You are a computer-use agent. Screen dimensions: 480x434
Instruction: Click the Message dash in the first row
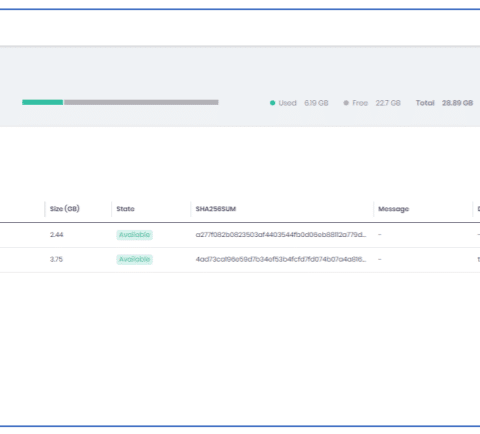tap(380, 235)
